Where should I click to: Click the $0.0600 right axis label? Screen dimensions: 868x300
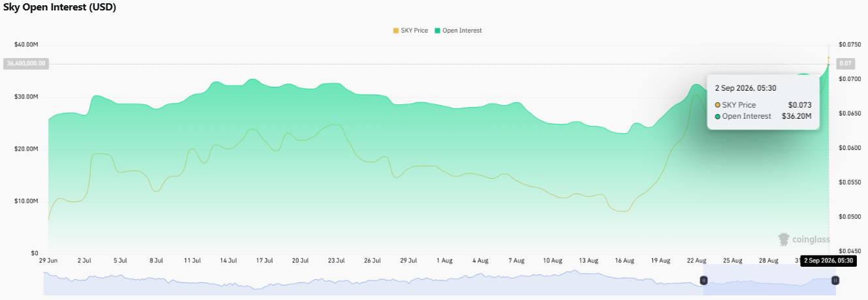pyautogui.click(x=850, y=148)
